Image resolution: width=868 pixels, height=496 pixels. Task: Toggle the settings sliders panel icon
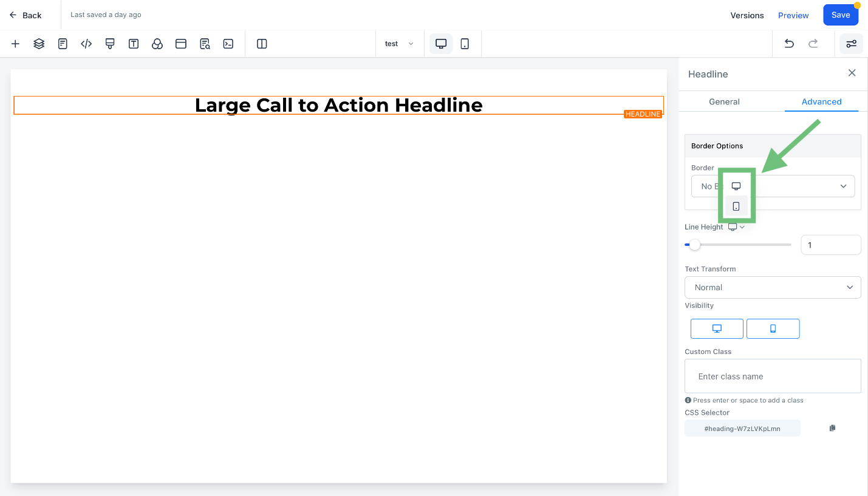point(852,44)
